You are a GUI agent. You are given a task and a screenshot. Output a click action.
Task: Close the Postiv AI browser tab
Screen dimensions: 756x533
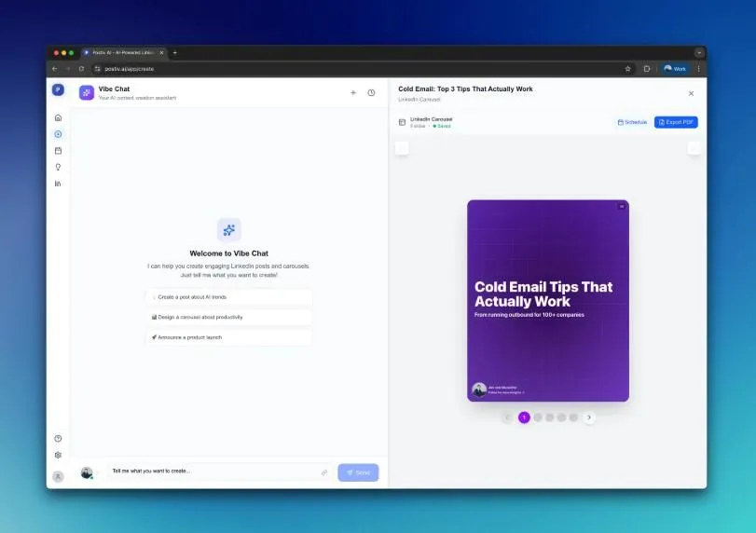click(161, 52)
